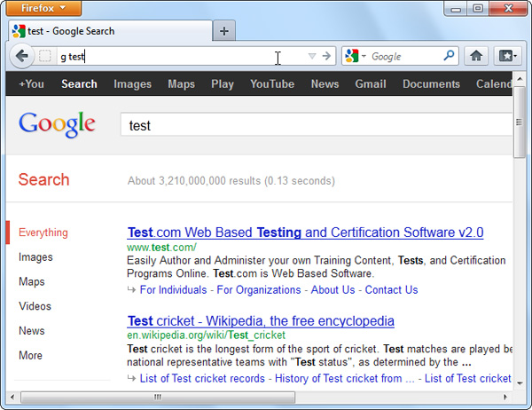The height and width of the screenshot is (410, 532).
Task: Open Images in the Google top bar
Action: (132, 84)
